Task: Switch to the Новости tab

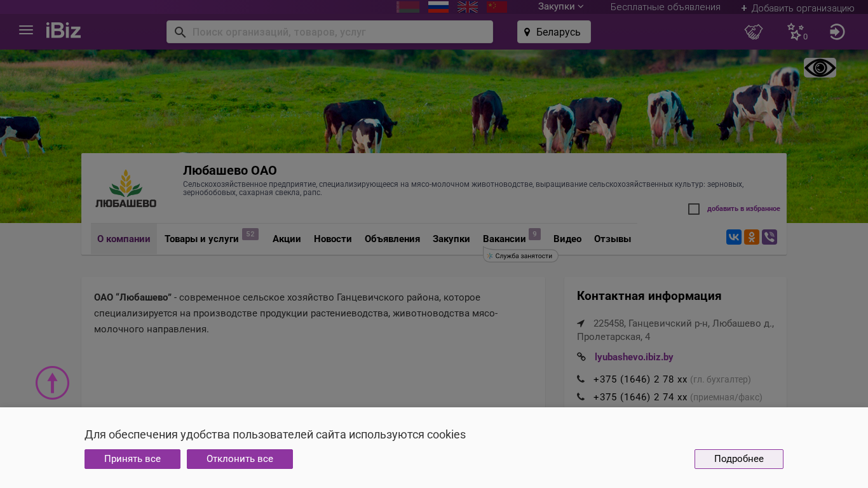Action: tap(333, 239)
